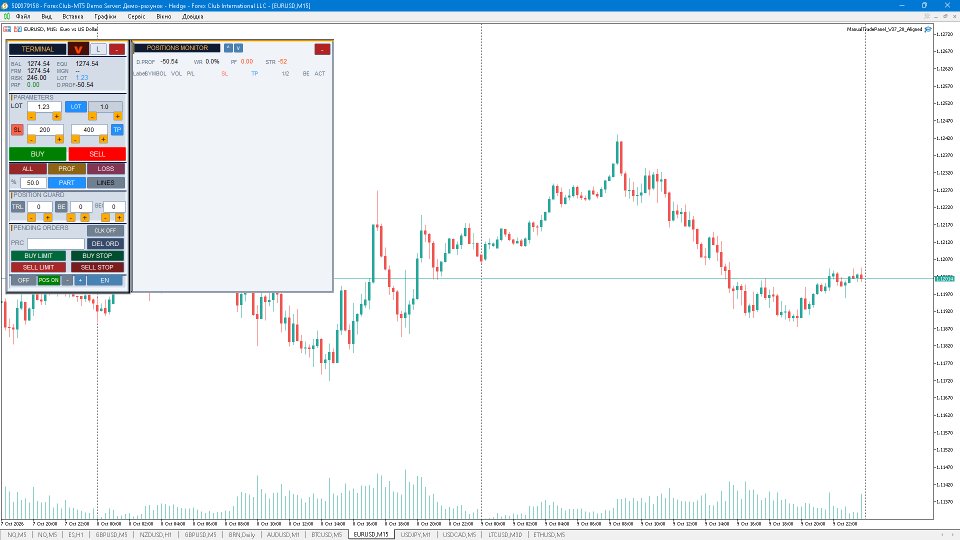This screenshot has width=960, height=540.
Task: Open the Вид menu
Action: 47,17
